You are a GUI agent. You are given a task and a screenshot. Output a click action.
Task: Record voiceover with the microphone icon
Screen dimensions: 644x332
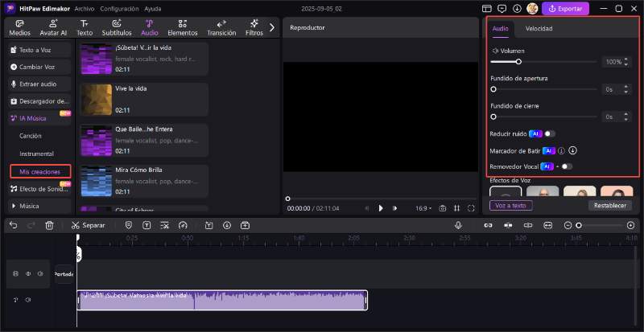pyautogui.click(x=458, y=225)
